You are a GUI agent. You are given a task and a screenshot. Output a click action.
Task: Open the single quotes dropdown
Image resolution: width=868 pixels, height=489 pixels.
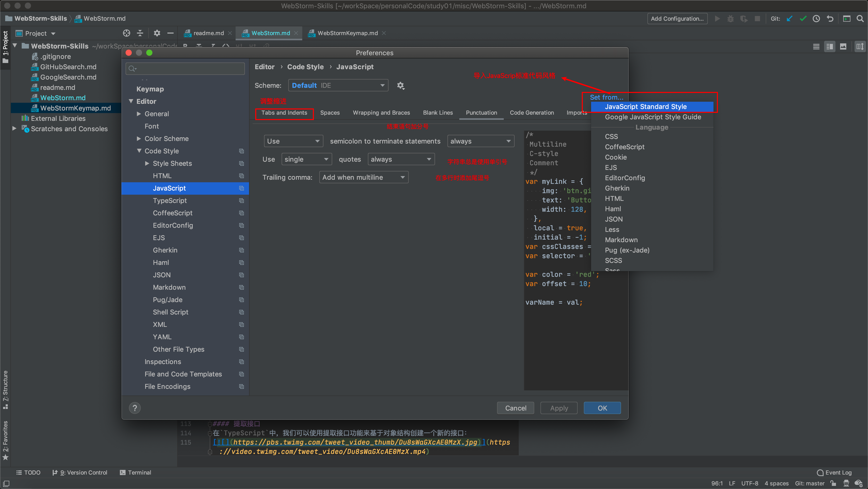(306, 159)
